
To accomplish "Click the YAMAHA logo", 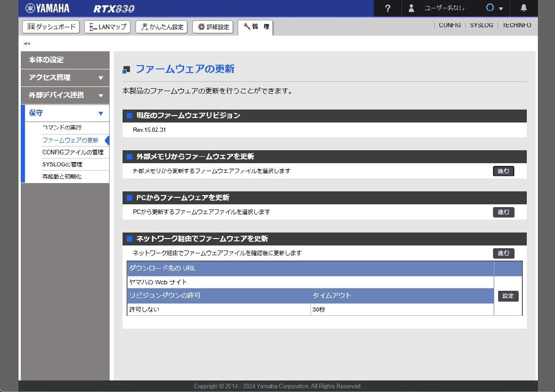I will coord(47,8).
